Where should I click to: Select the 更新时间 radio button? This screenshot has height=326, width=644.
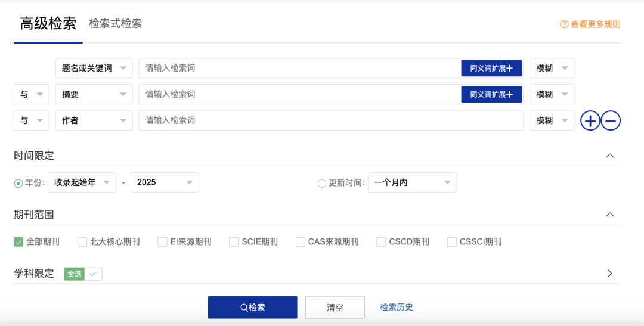click(x=322, y=183)
